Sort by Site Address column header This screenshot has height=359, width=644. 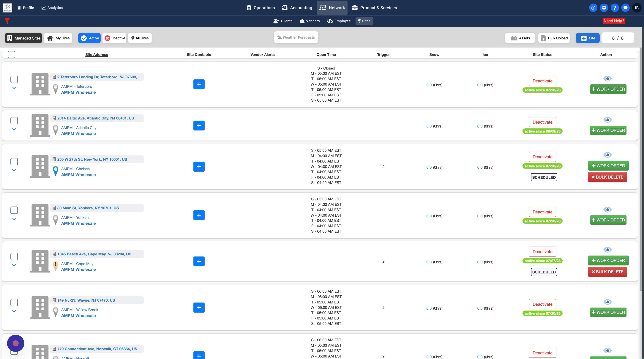coord(97,54)
